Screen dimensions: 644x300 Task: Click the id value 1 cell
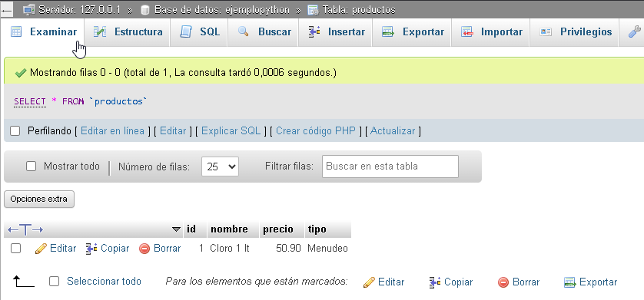[201, 249]
